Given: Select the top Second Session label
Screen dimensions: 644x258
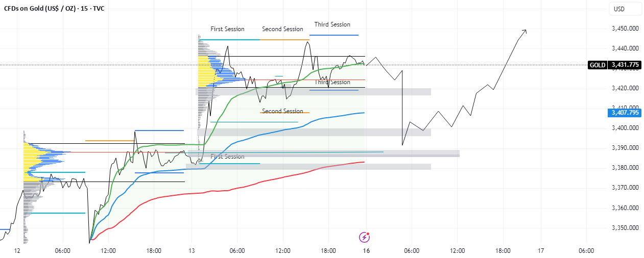Looking at the screenshot, I should tap(282, 29).
